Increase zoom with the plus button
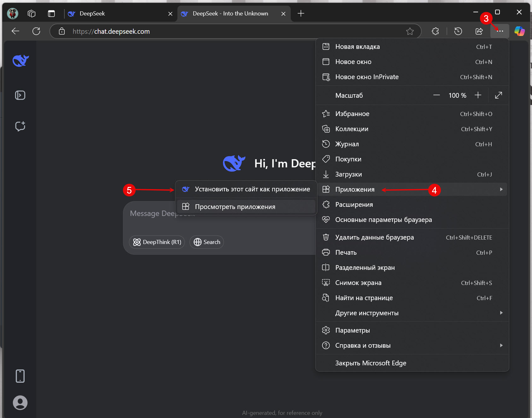The height and width of the screenshot is (418, 532). click(478, 95)
